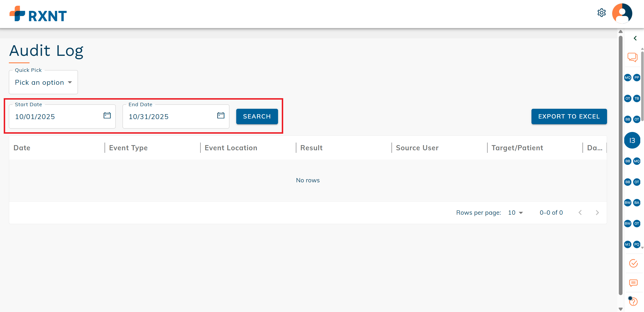Viewport: 644px width, 312px height.
Task: Collapse the right sidebar chevron
Action: coord(635,38)
